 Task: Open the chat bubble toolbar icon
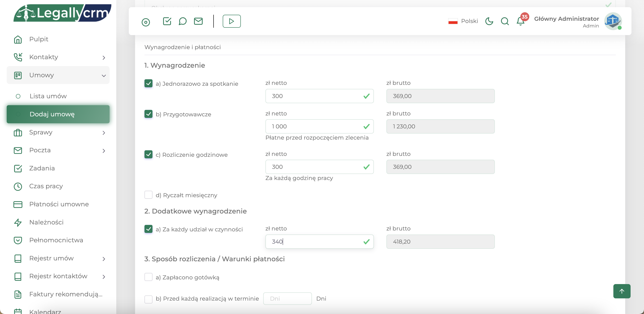pos(182,21)
